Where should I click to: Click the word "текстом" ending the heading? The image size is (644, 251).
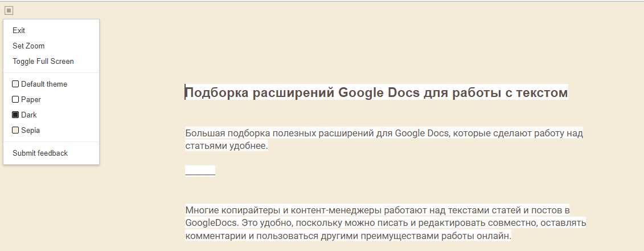(x=541, y=93)
